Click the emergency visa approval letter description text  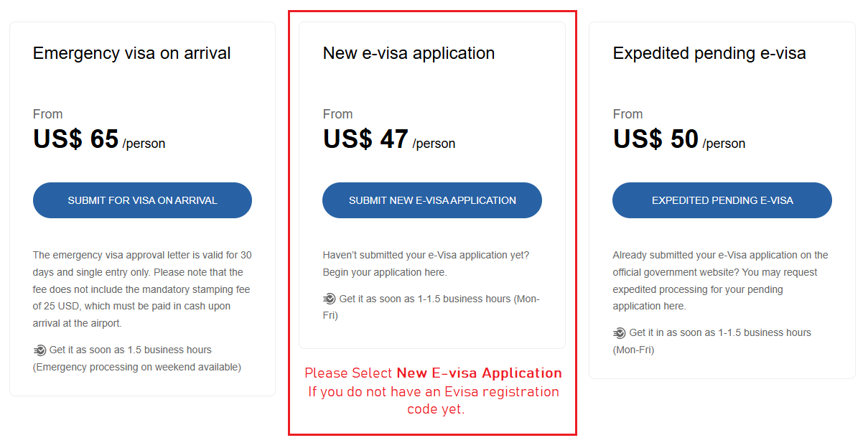pyautogui.click(x=142, y=289)
